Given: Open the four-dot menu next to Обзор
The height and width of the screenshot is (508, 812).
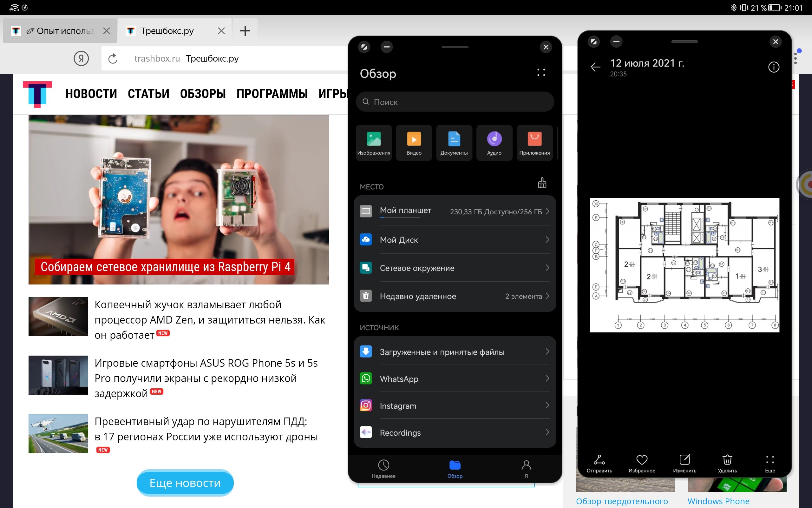Looking at the screenshot, I should point(541,73).
